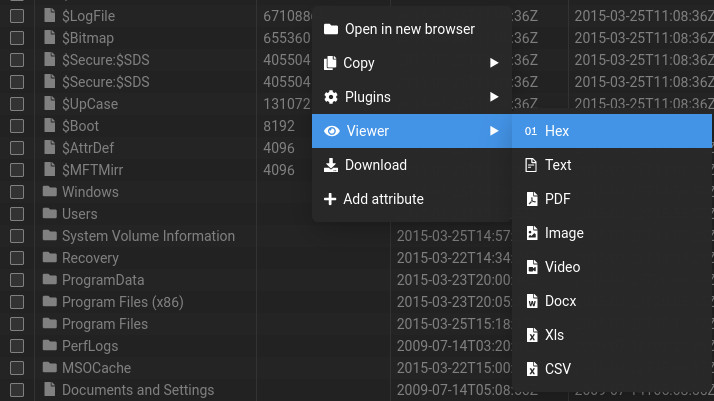This screenshot has height=401, width=714.
Task: Select the $MFTMirr file entry
Action: pyautogui.click(x=91, y=170)
